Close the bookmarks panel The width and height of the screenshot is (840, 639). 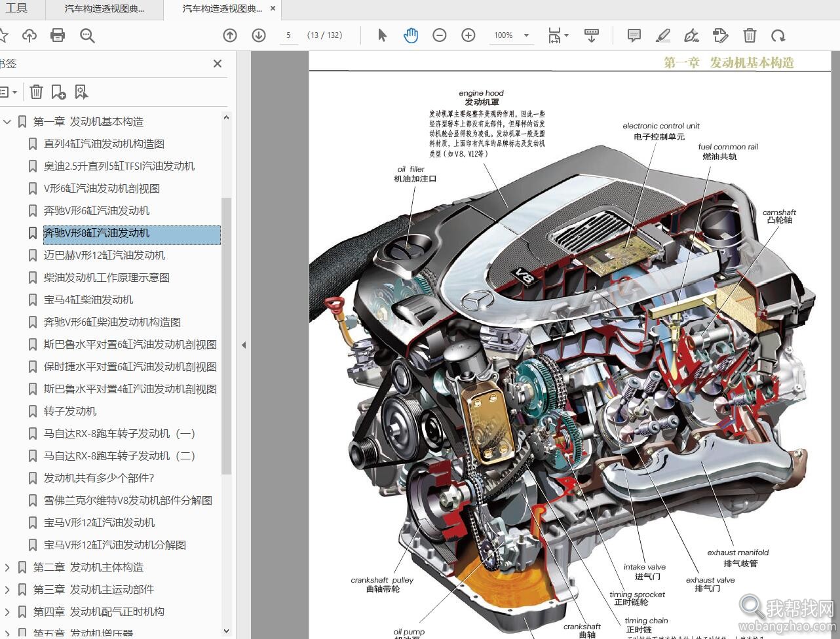tap(218, 64)
